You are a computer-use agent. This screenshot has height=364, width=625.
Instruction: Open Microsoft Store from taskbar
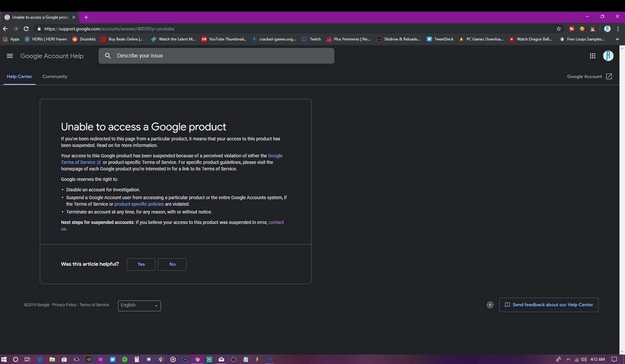[x=64, y=359]
